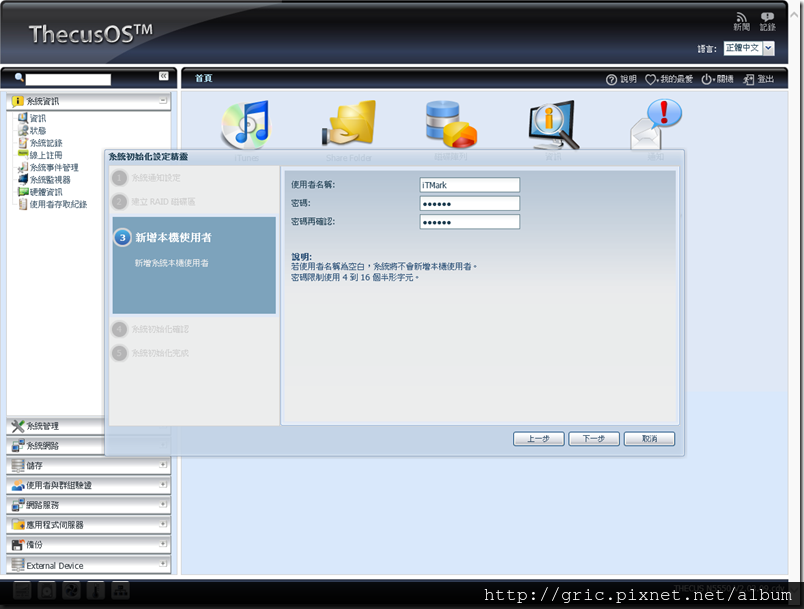Image resolution: width=804 pixels, height=609 pixels.
Task: Open the notification mail shortcut icon
Action: click(x=656, y=124)
